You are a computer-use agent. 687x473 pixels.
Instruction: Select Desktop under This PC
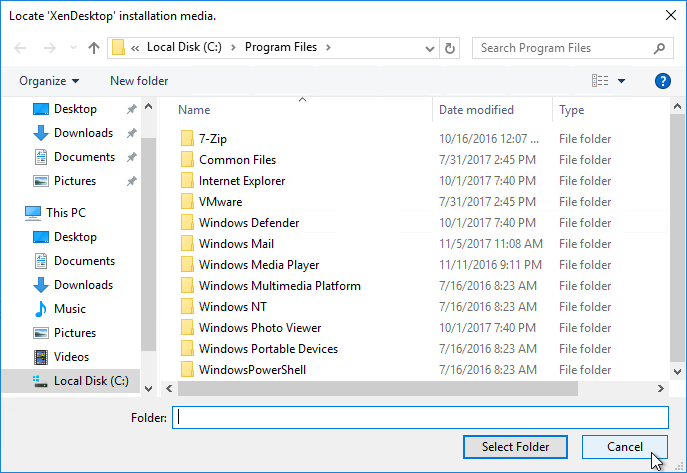(75, 237)
